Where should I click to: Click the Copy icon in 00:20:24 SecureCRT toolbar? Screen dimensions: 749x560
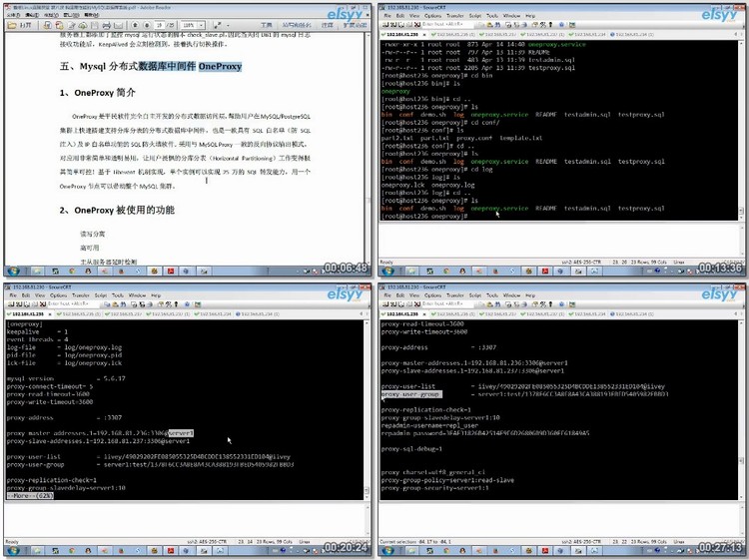pos(106,304)
